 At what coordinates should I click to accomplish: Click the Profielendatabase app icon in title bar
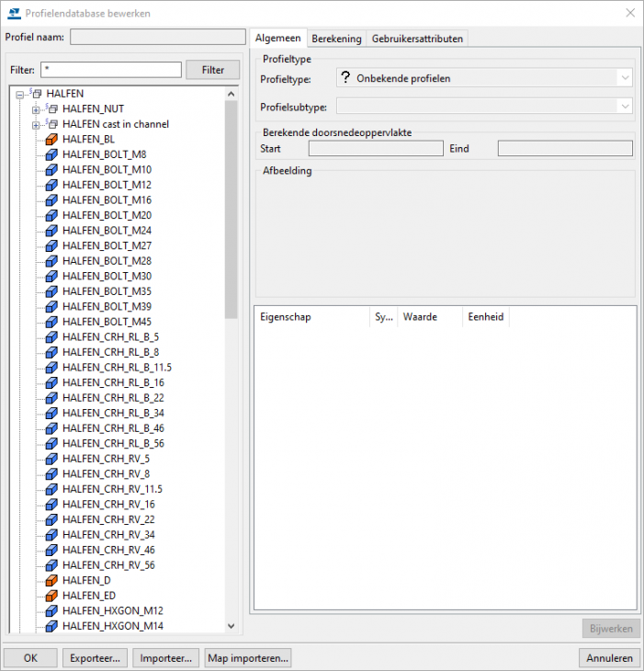coord(14,13)
